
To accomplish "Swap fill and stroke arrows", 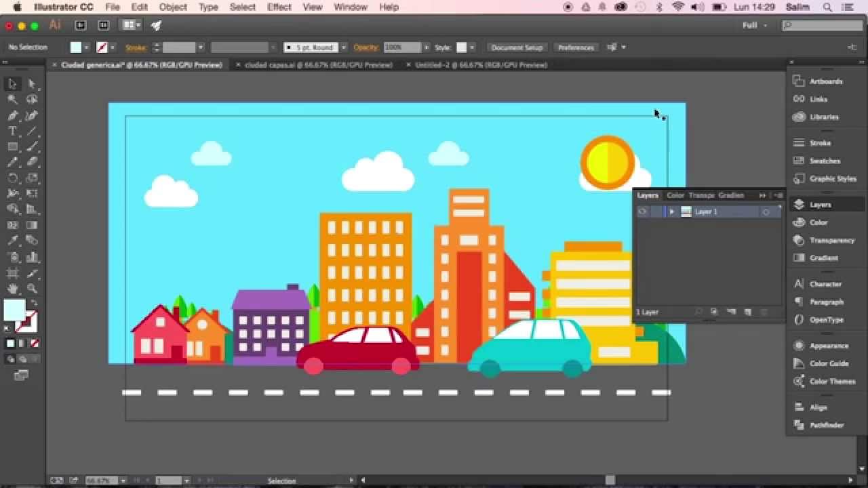I will coord(33,303).
